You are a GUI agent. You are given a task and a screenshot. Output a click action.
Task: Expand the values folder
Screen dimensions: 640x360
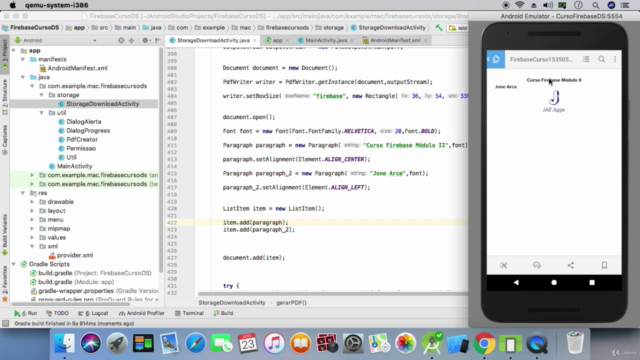pyautogui.click(x=32, y=237)
